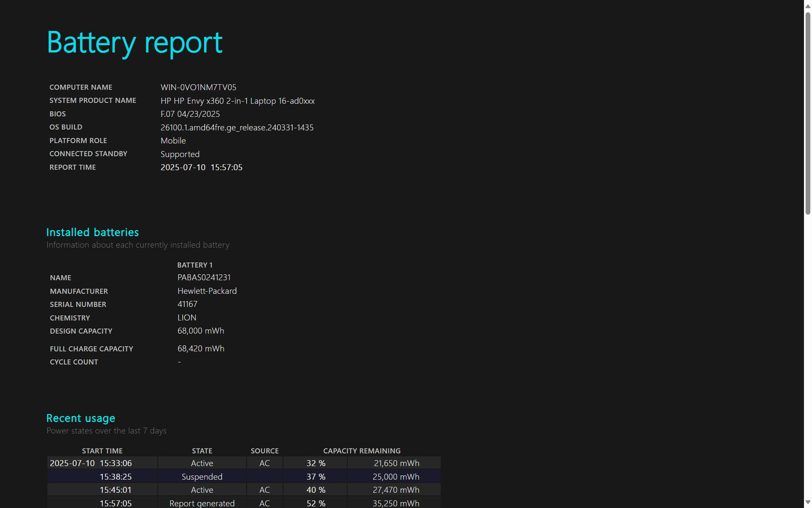This screenshot has height=508, width=812.
Task: Click the Report generated table cell
Action: click(x=202, y=503)
